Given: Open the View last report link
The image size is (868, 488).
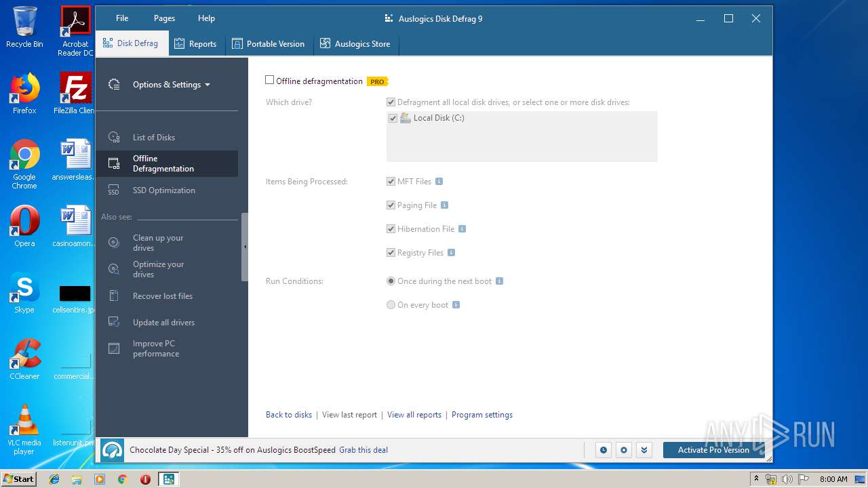Looking at the screenshot, I should 349,415.
